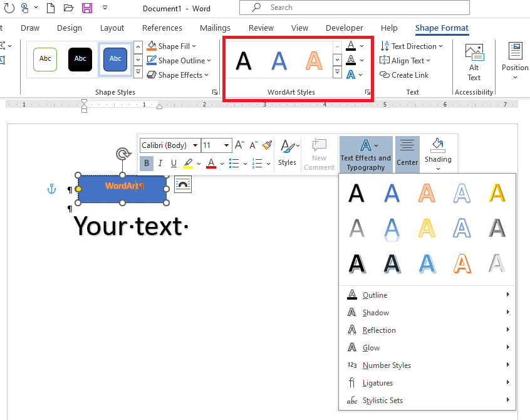
Task: Switch to the References tab
Action: pos(162,28)
